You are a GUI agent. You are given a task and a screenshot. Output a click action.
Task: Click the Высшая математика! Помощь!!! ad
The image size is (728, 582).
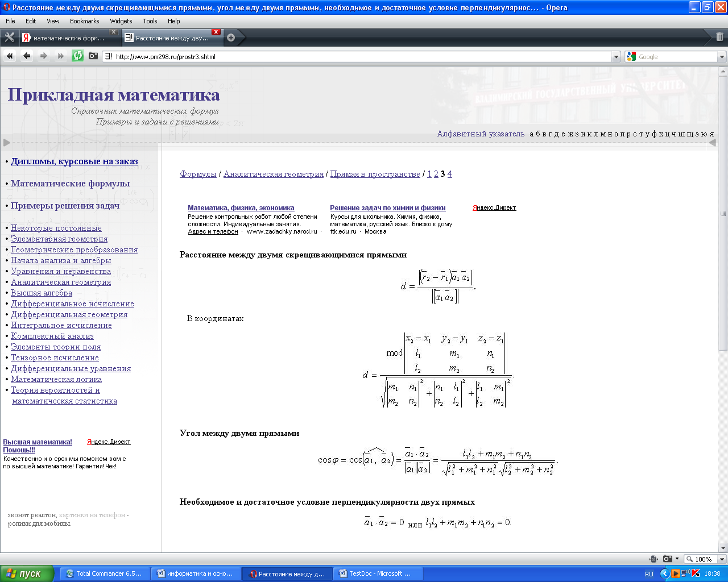coord(38,446)
